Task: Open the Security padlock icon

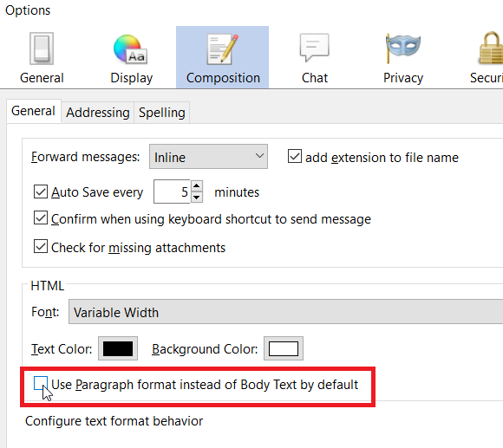Action: pos(491,48)
